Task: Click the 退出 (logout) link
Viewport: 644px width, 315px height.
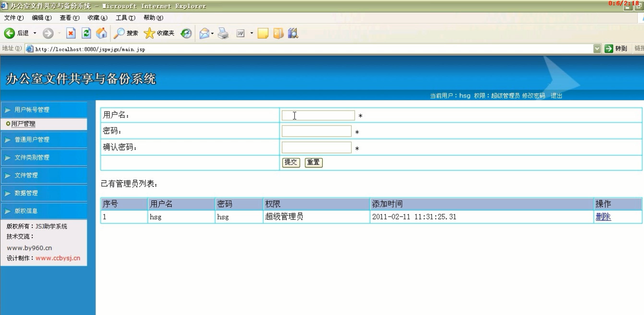Action: 557,96
